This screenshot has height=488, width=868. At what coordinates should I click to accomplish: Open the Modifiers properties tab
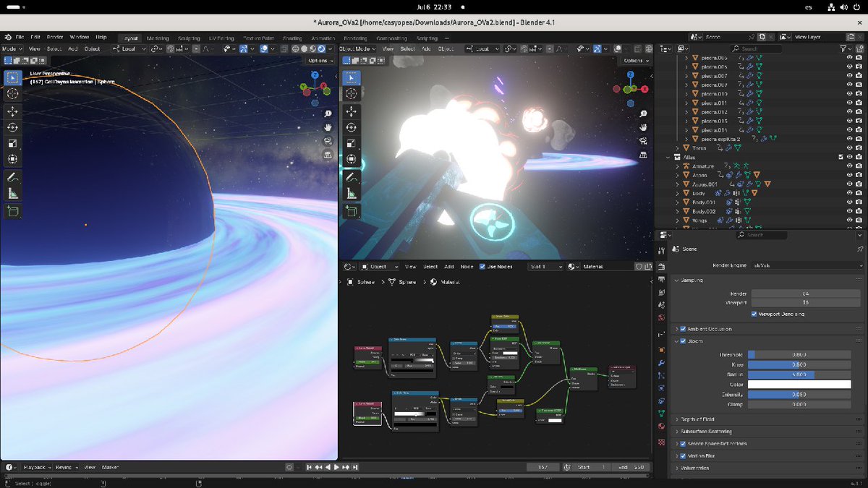point(662,363)
